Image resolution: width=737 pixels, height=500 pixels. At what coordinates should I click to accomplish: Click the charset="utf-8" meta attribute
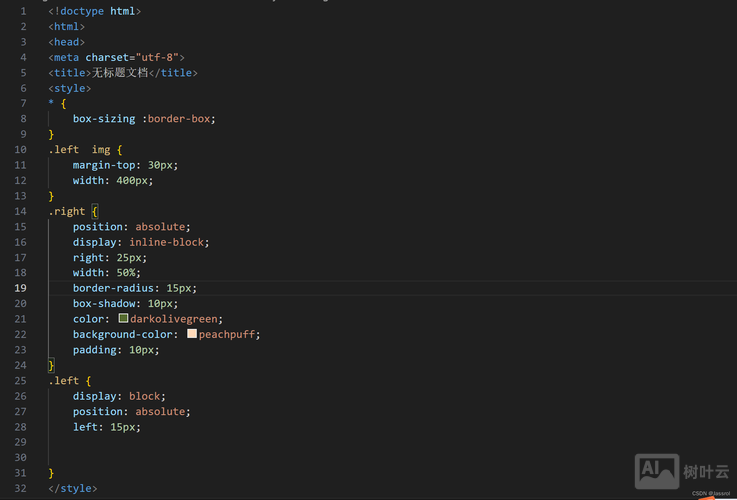[132, 57]
